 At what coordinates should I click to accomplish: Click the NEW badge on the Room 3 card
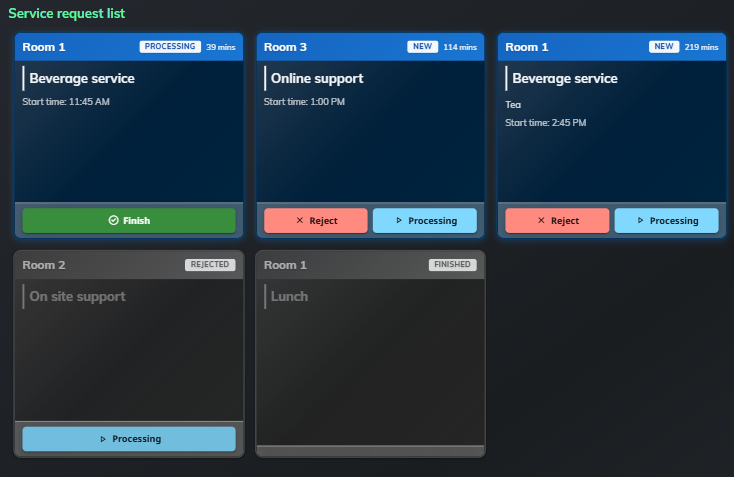pyautogui.click(x=423, y=46)
